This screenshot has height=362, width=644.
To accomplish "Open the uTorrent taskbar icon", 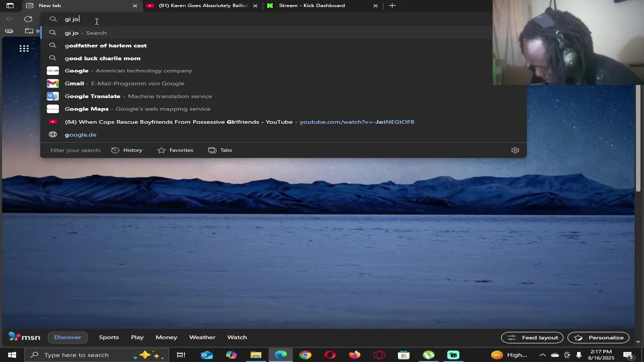I will [429, 355].
